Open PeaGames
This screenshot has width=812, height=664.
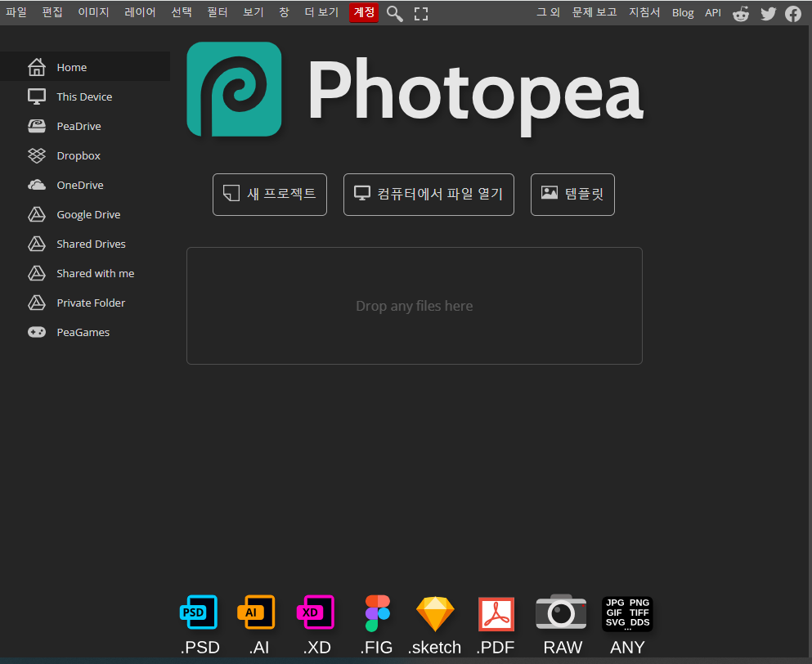[85, 333]
